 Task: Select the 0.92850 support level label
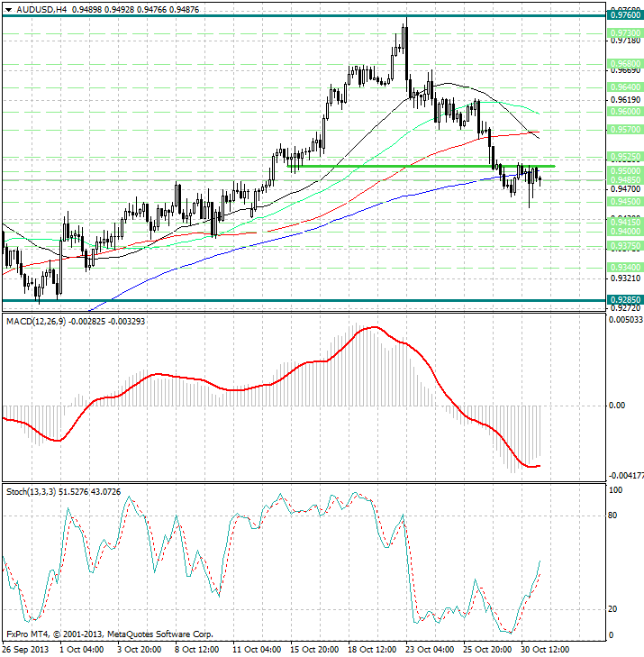pos(625,300)
